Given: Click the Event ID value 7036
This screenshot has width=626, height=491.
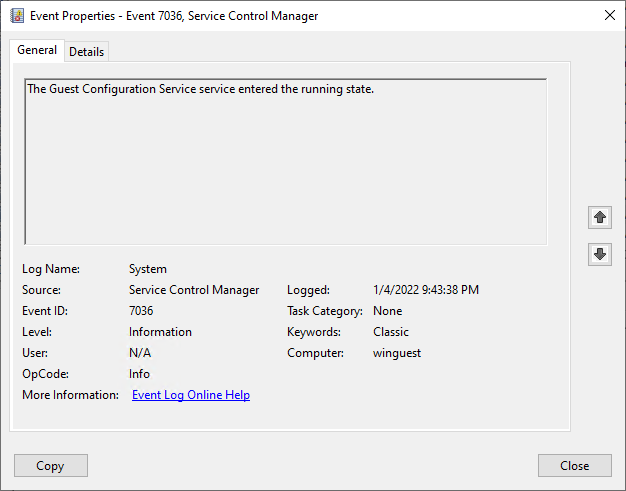Looking at the screenshot, I should (141, 311).
